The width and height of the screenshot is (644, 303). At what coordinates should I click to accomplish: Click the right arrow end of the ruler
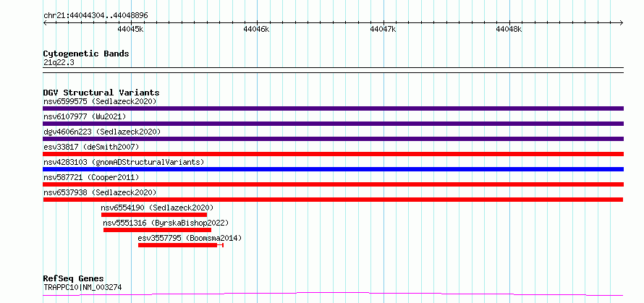tap(622, 23)
